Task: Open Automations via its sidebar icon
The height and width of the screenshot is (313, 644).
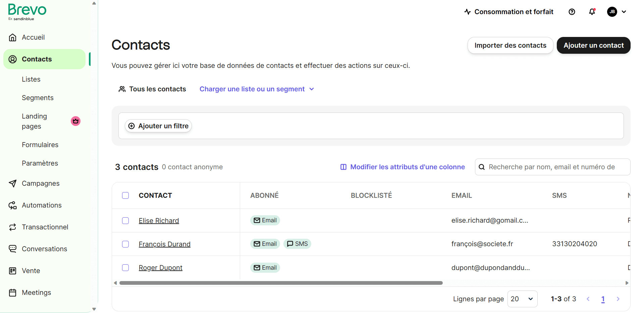Action: click(13, 205)
